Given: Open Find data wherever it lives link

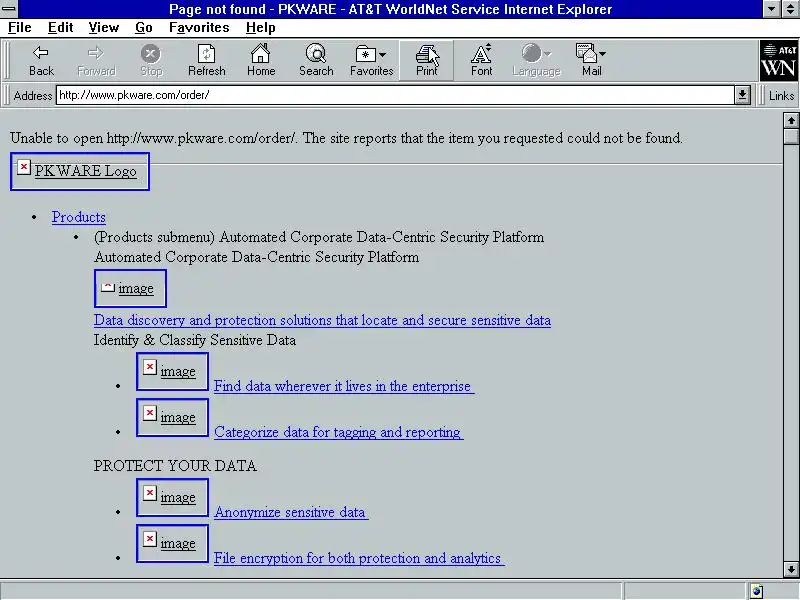Looking at the screenshot, I should [x=343, y=386].
